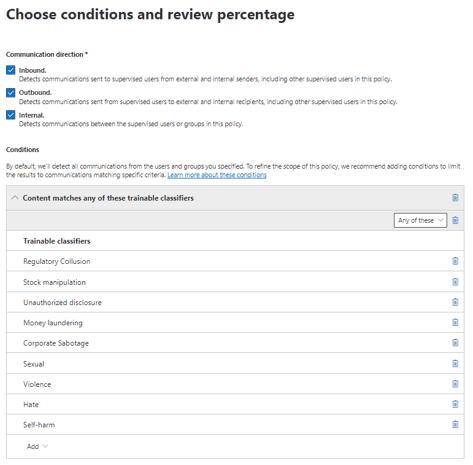Delete the Unauthorized disclosure classifier
The width and height of the screenshot is (473, 465).
[455, 302]
